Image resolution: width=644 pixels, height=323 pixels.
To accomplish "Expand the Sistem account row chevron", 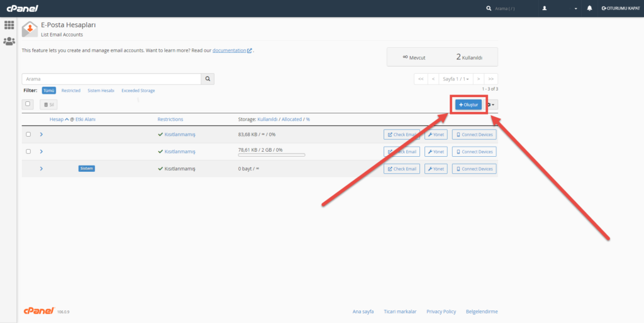I will (42, 169).
